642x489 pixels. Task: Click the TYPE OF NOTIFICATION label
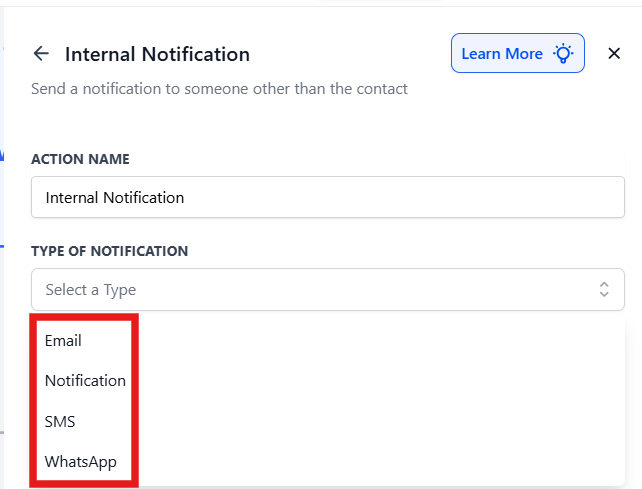(x=110, y=251)
